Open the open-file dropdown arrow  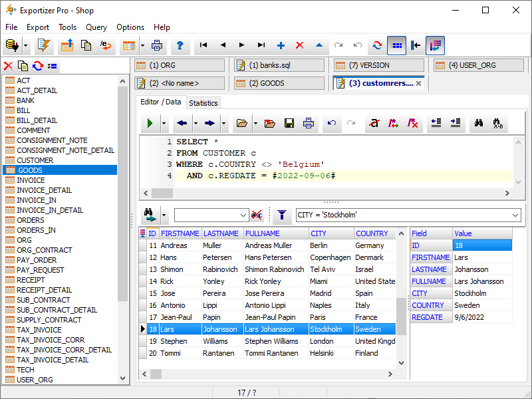click(255, 124)
